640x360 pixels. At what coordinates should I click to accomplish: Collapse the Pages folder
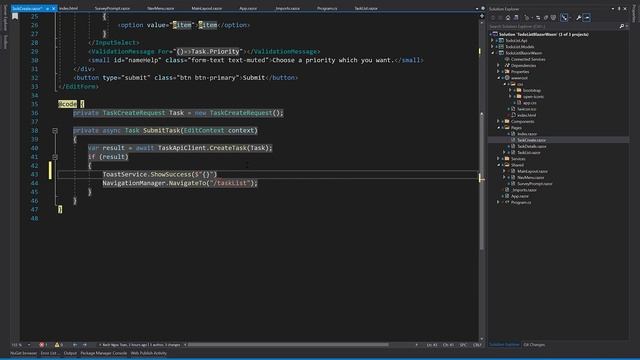click(498, 127)
